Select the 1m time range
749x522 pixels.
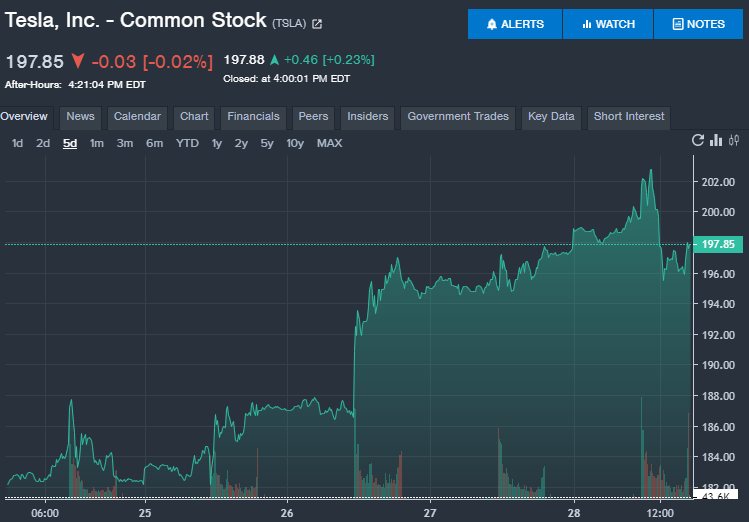(x=97, y=143)
